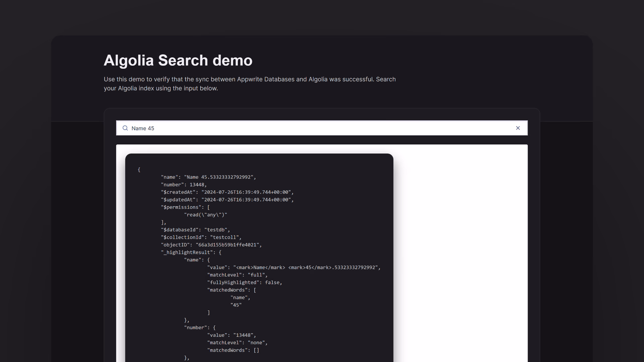Viewport: 644px width, 362px height.
Task: Select the "number": 13448 line
Action: (x=184, y=185)
